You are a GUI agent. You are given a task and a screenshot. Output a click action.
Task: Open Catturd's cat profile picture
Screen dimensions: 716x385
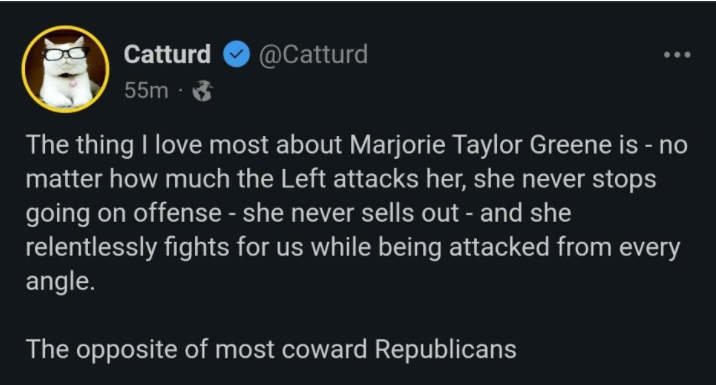[x=65, y=69]
